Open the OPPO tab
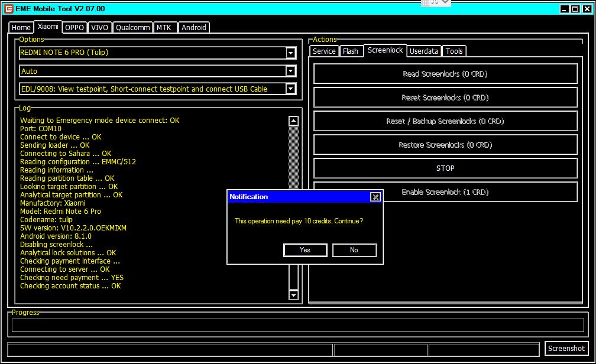 [x=74, y=27]
